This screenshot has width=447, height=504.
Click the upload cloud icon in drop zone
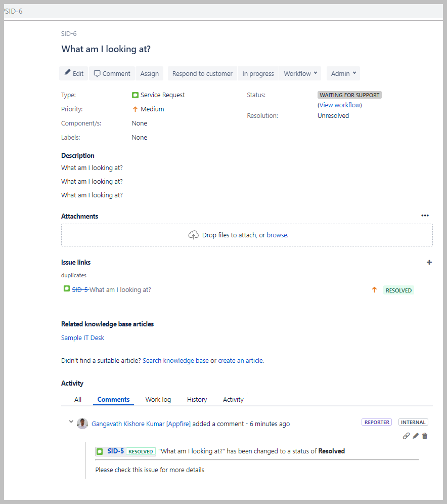tap(193, 235)
